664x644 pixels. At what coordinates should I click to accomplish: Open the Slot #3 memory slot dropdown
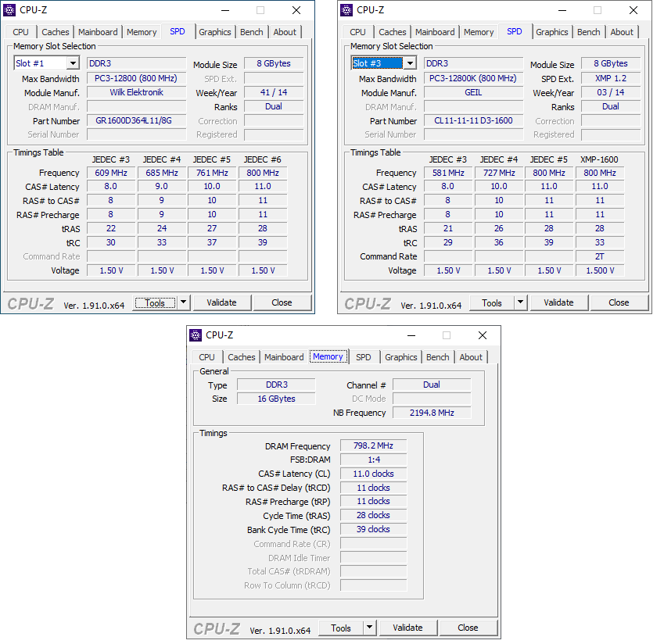(410, 63)
